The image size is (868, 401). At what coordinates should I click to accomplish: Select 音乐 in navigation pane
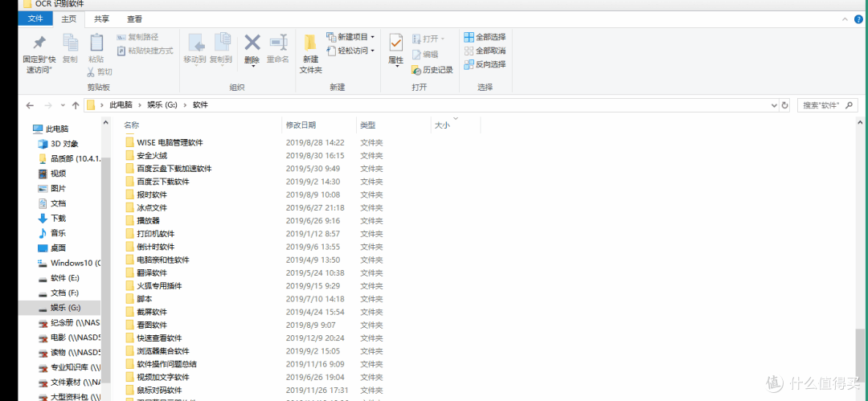click(51, 233)
